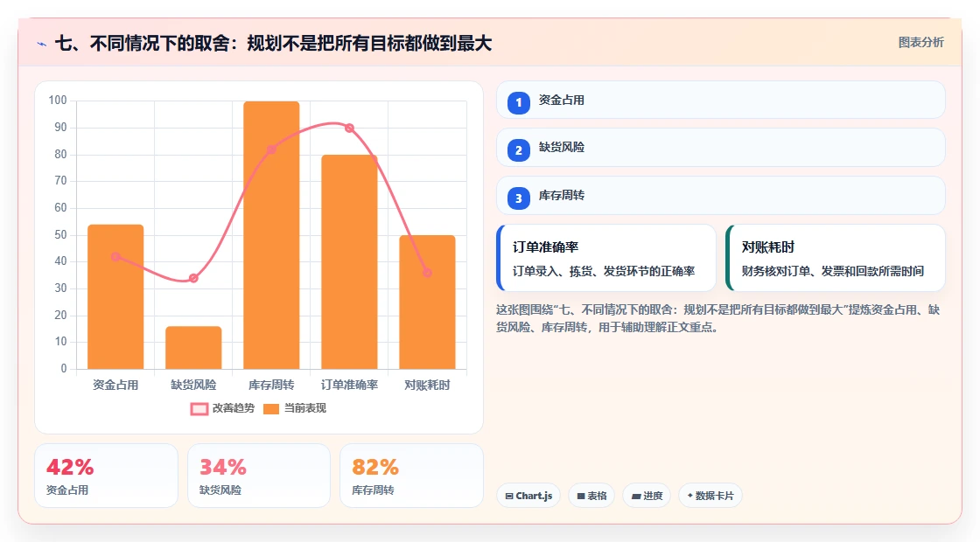Toggle the orange 当前表现 legend swatch
Image resolution: width=980 pixels, height=542 pixels.
(x=271, y=408)
